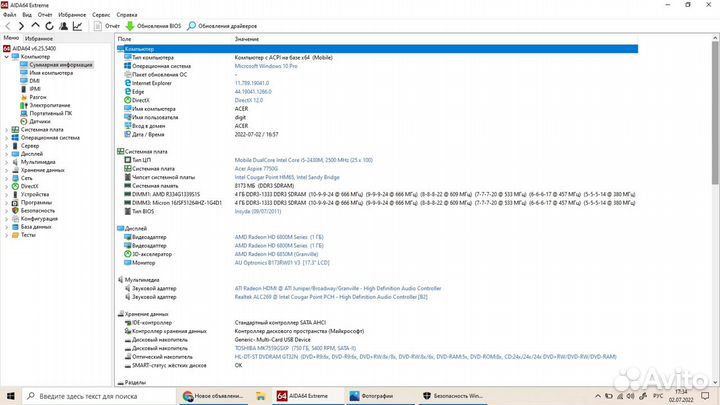The width and height of the screenshot is (720, 405).
Task: Open the Файл menu
Action: pyautogui.click(x=9, y=15)
